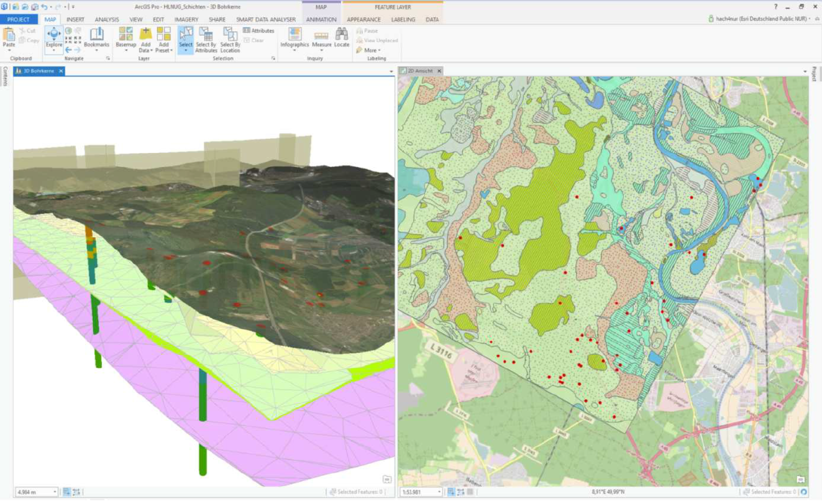Screen dimensions: 822x504
Task: Click the Save project icon
Action: pos(34,7)
